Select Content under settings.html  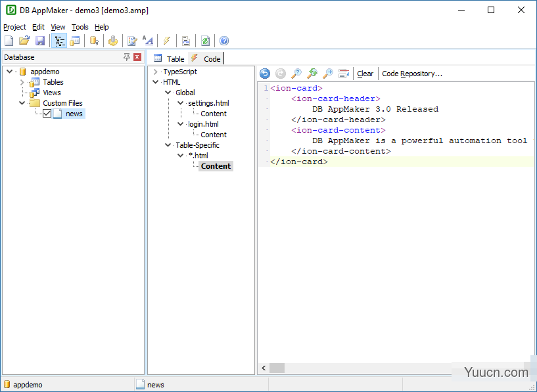click(214, 114)
